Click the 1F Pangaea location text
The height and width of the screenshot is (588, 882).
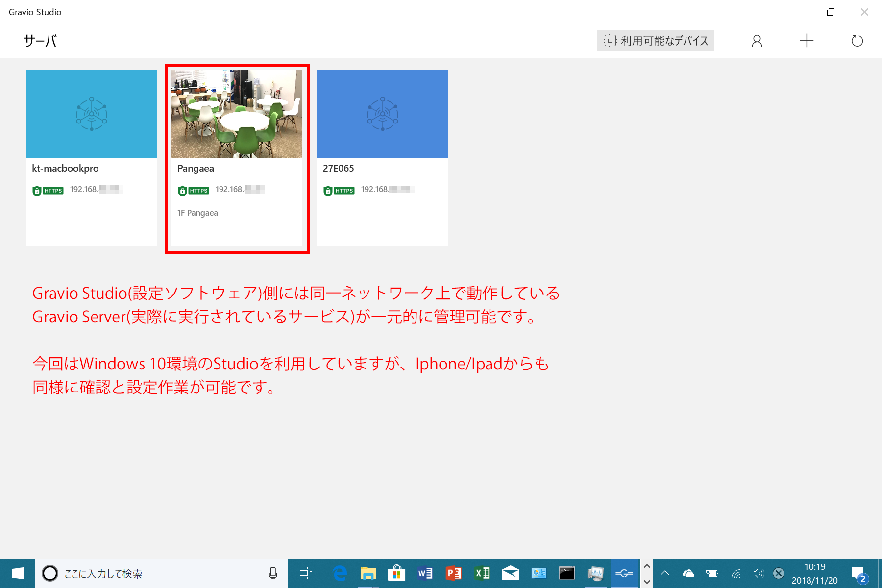[x=197, y=213]
